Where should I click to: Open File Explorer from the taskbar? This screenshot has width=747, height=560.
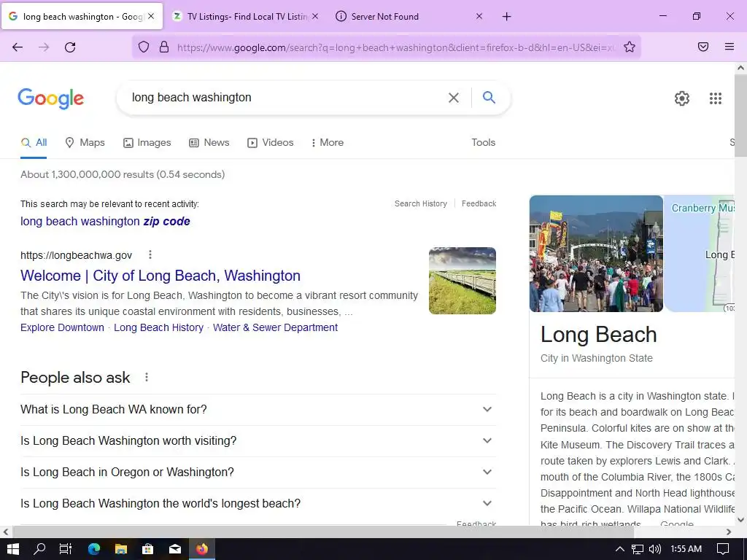coord(121,549)
